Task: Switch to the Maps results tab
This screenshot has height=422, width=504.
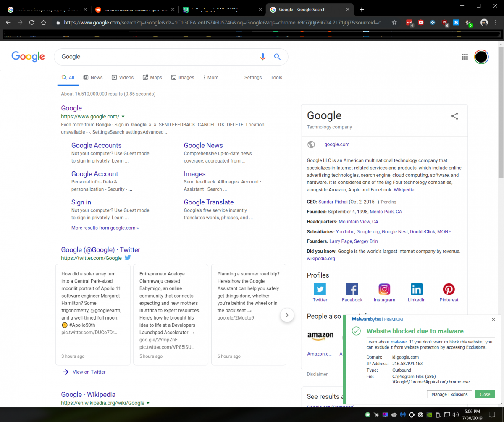Action: 152,77
